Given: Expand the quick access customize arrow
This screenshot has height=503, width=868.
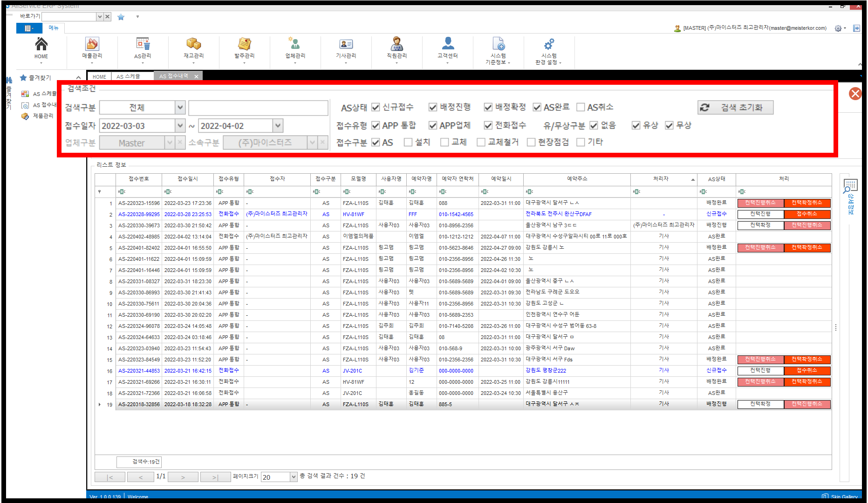Looking at the screenshot, I should [137, 17].
